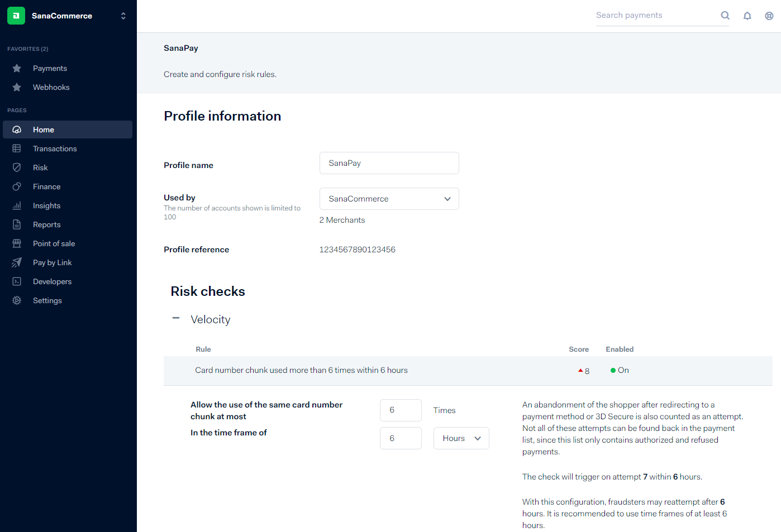The image size is (781, 532).
Task: Open the Finance page
Action: pyautogui.click(x=47, y=186)
